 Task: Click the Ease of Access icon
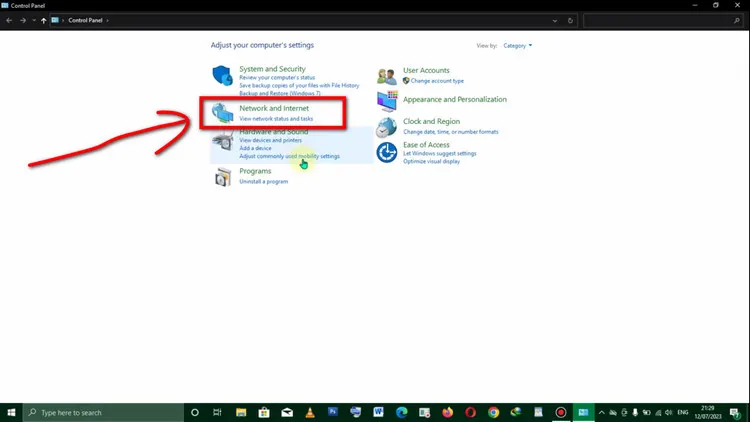pyautogui.click(x=386, y=153)
